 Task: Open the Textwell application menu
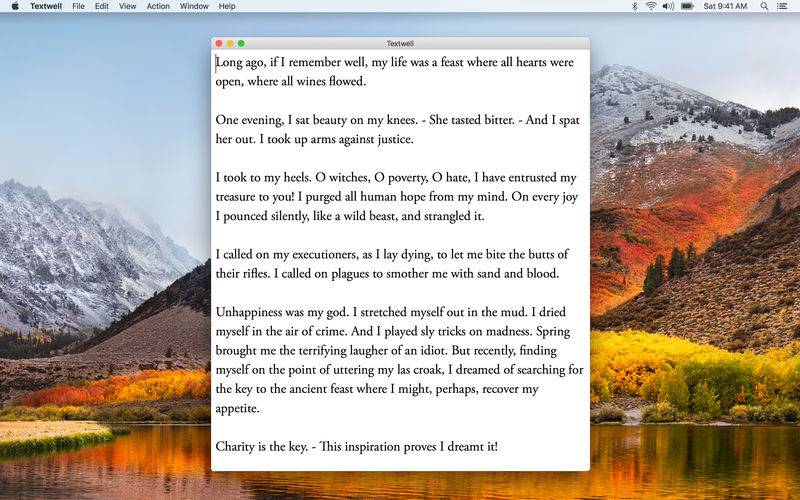(x=46, y=6)
